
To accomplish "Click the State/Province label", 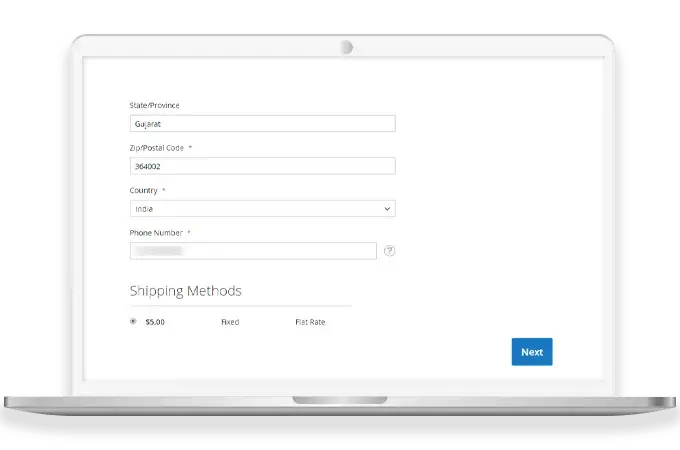I will (155, 106).
